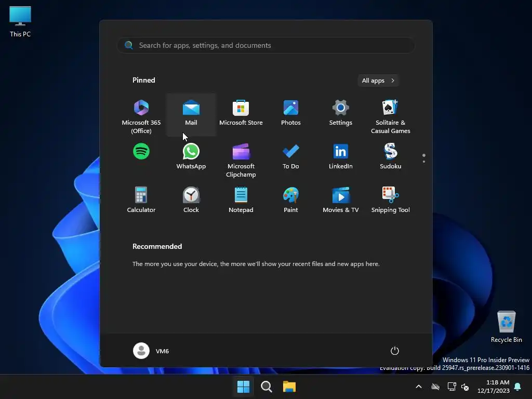Launch the Mail app
This screenshot has height=399, width=532.
click(191, 115)
